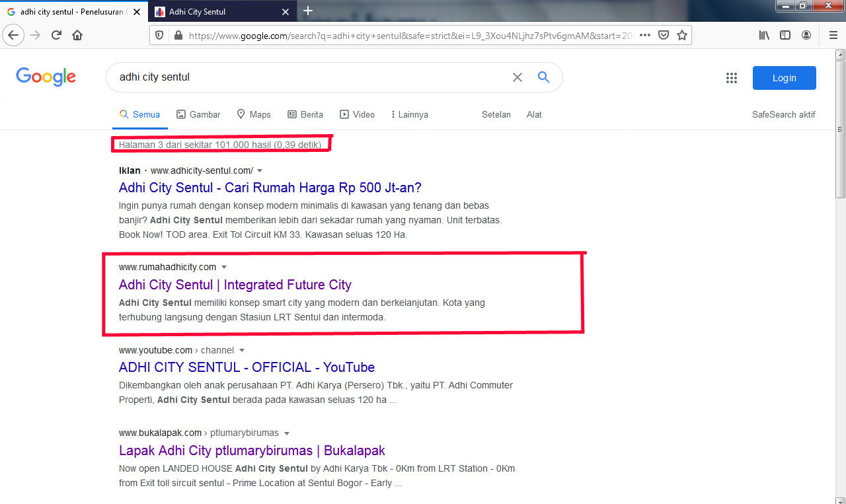Click the www.youtube.com channel URL text
Screen dimensions: 846x504
[176, 350]
